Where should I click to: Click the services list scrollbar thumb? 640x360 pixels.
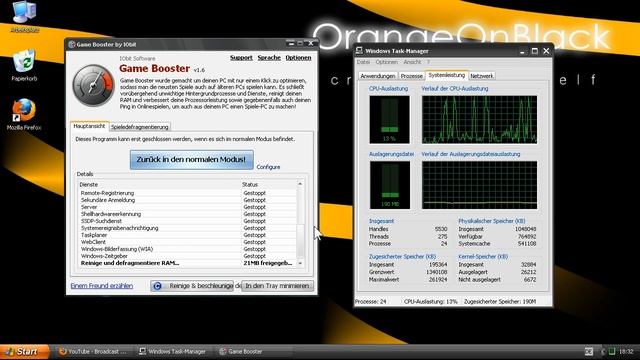[x=300, y=240]
